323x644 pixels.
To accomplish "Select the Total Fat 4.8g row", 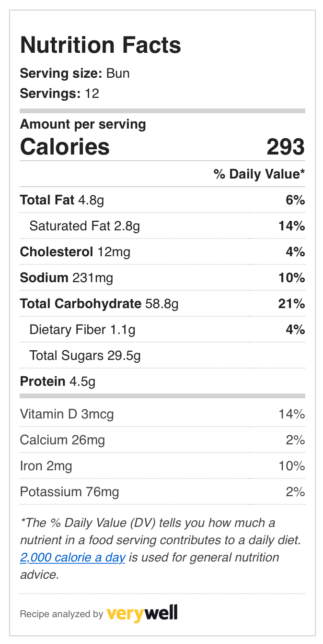I will pyautogui.click(x=162, y=200).
